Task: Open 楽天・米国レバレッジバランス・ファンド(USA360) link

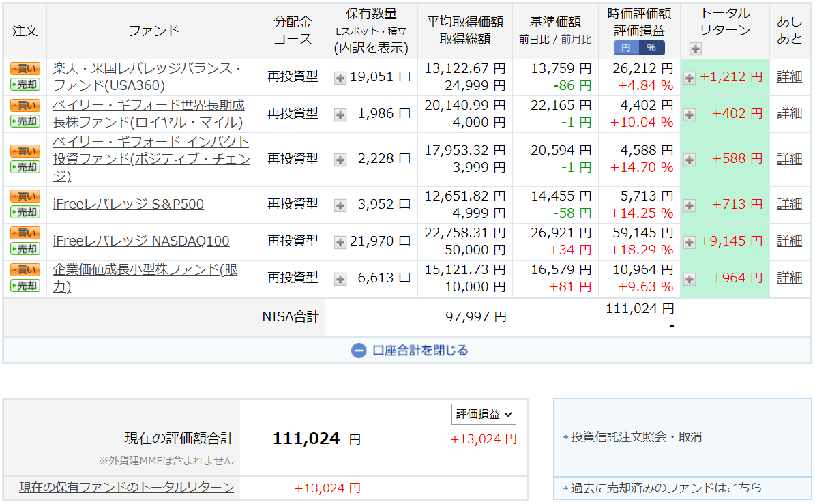Action: point(148,77)
